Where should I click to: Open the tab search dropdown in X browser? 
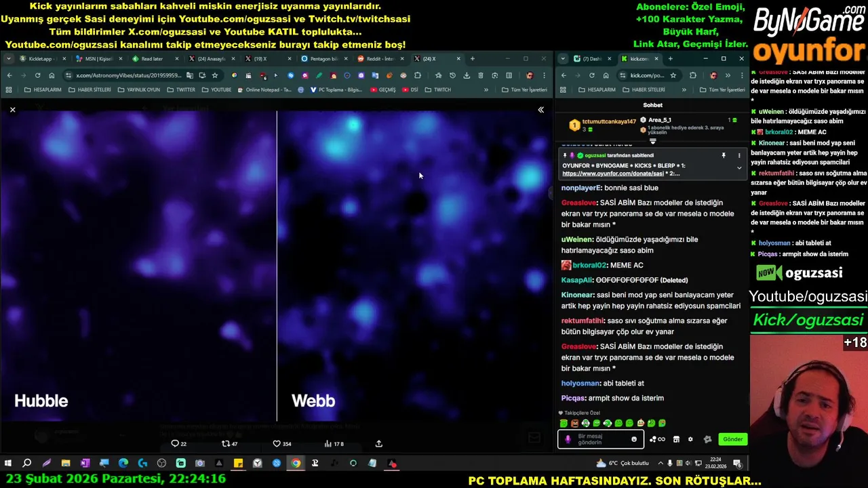tap(9, 59)
